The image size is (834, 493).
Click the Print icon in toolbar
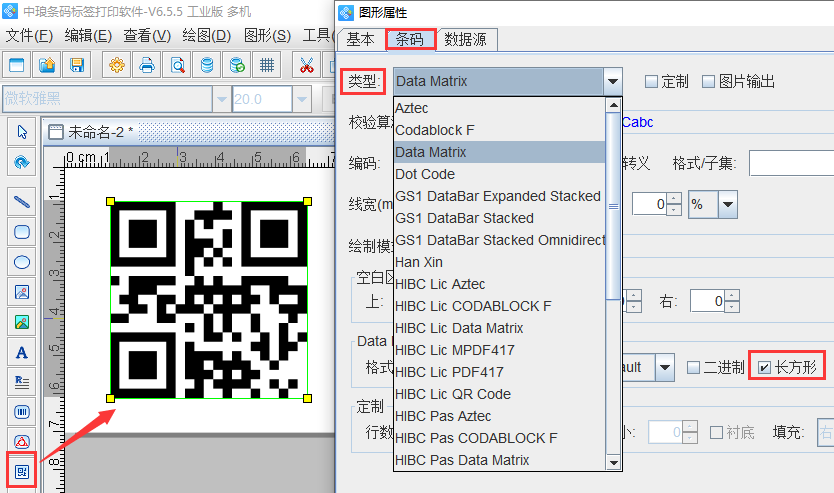tap(147, 66)
